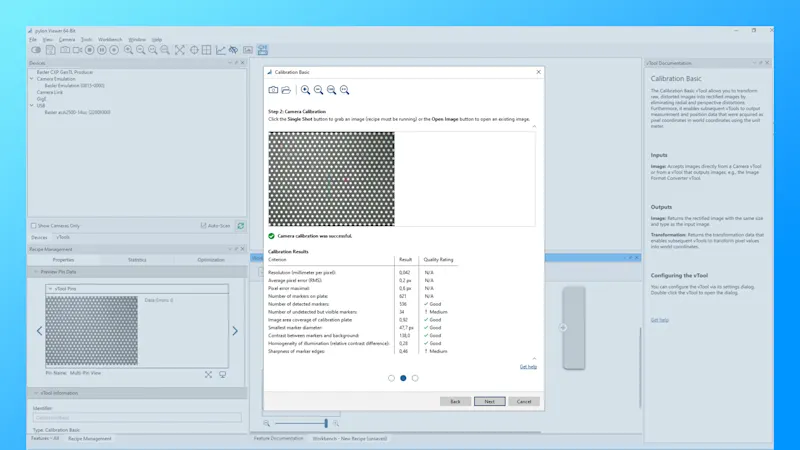The width and height of the screenshot is (800, 450).
Task: Click the fullscreen arrows icon in main toolbar
Action: coord(180,50)
